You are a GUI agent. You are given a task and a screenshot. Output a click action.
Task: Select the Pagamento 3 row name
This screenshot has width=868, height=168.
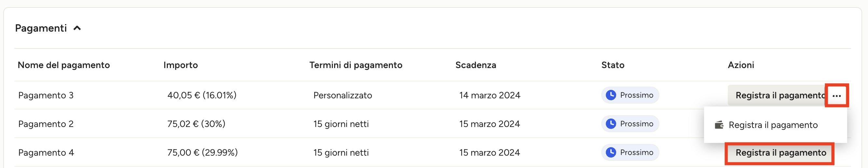pos(46,95)
